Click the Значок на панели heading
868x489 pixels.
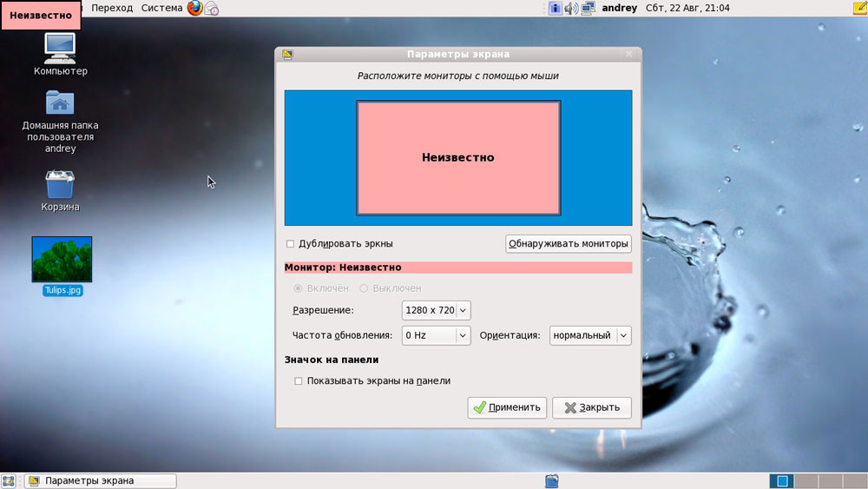click(x=332, y=360)
